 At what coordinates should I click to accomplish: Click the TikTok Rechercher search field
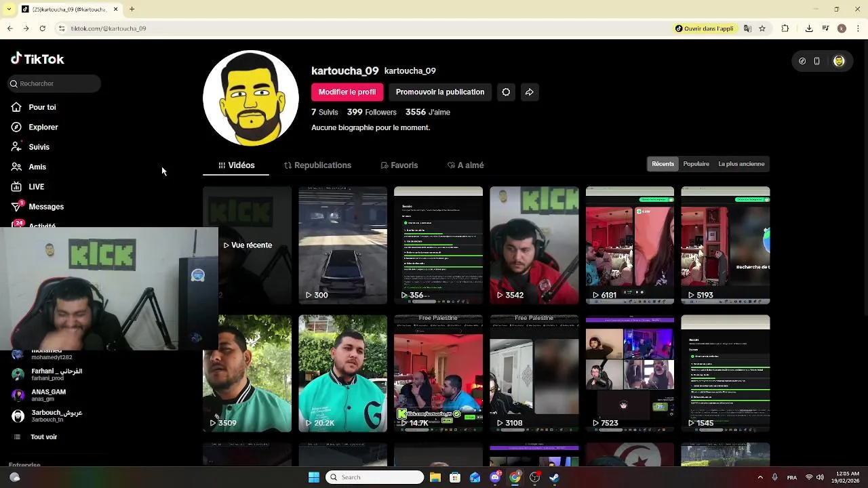point(54,83)
